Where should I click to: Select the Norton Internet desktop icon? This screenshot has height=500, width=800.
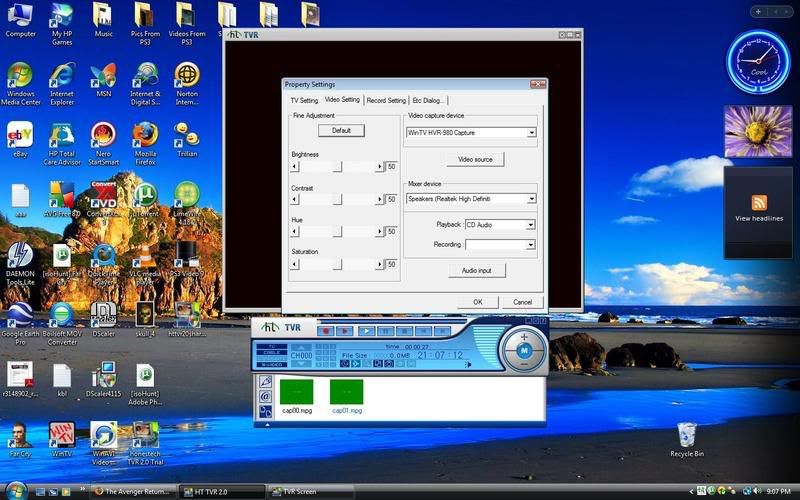coord(187,84)
